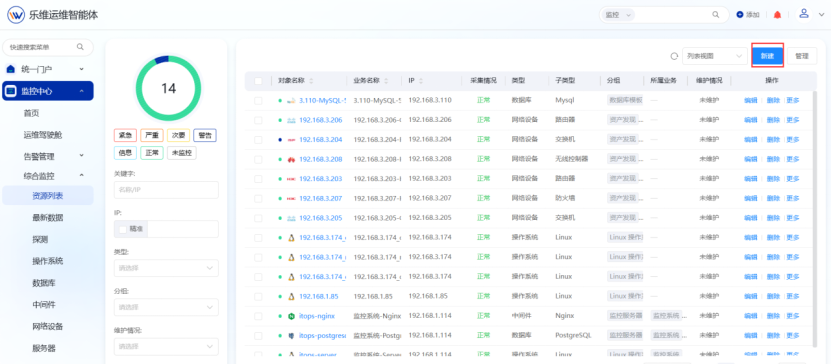Screen dimensions: 831x364
Task: Click the MySQL icon in 3.110-MySQL row
Action: pyautogui.click(x=290, y=100)
